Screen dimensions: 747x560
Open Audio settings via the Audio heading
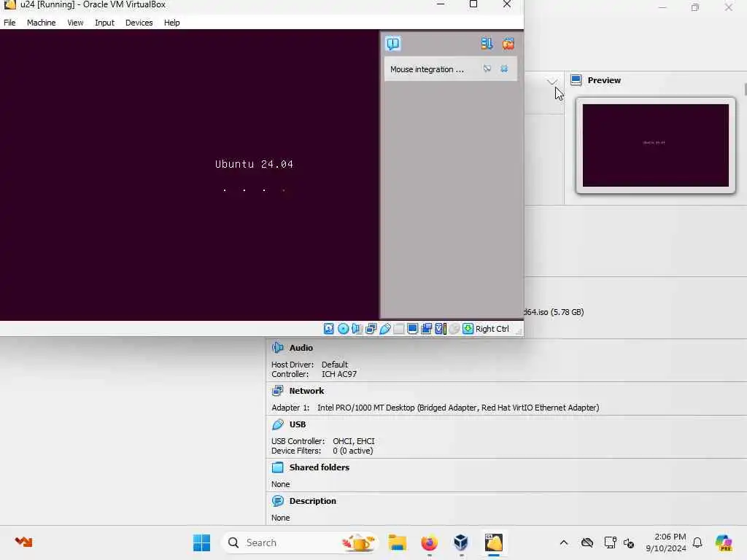click(x=301, y=348)
